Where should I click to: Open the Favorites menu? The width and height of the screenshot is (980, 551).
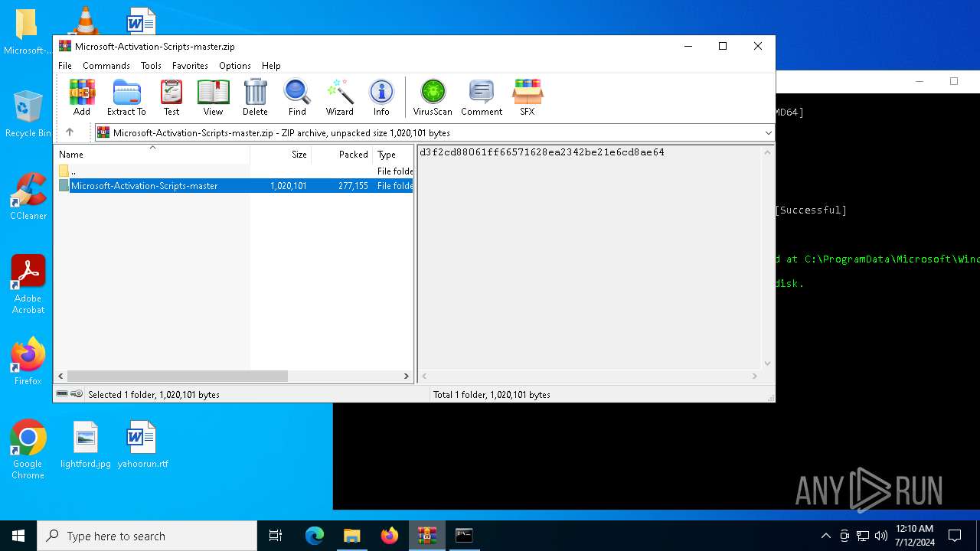190,66
